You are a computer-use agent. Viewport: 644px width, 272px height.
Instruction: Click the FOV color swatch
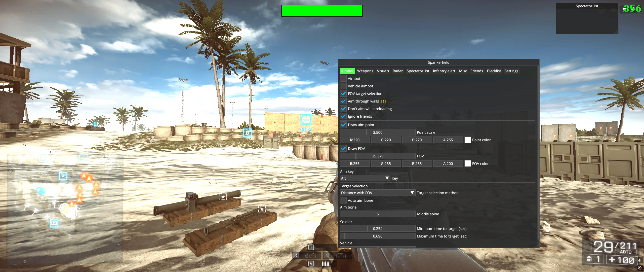pos(468,163)
